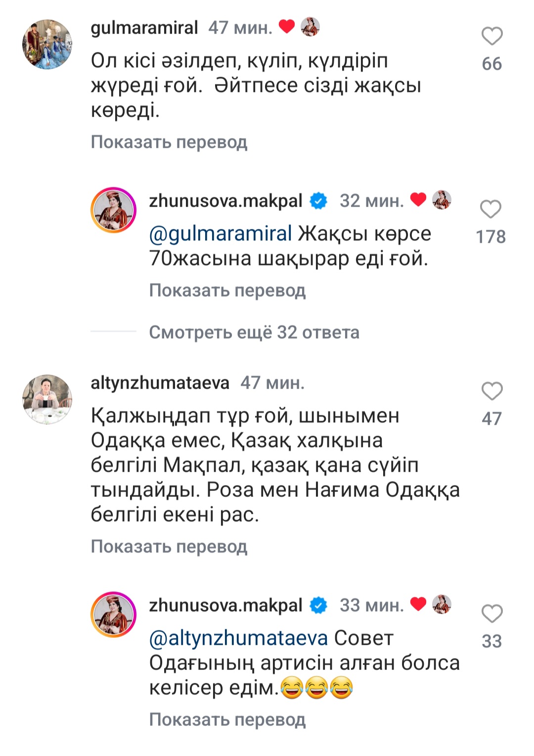Tap the @altynzhumataeva mention in the reply
Image resolution: width=534 pixels, height=756 pixels.
(x=238, y=638)
